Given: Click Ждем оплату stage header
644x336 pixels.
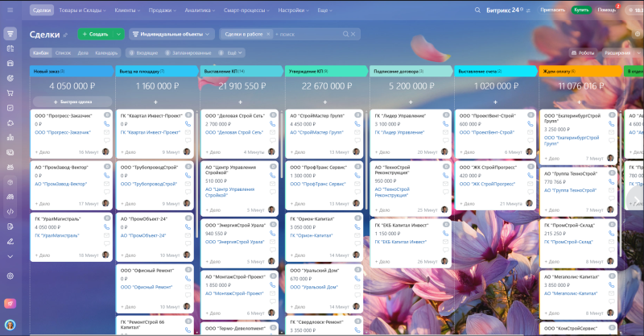Looking at the screenshot, I should point(580,71).
